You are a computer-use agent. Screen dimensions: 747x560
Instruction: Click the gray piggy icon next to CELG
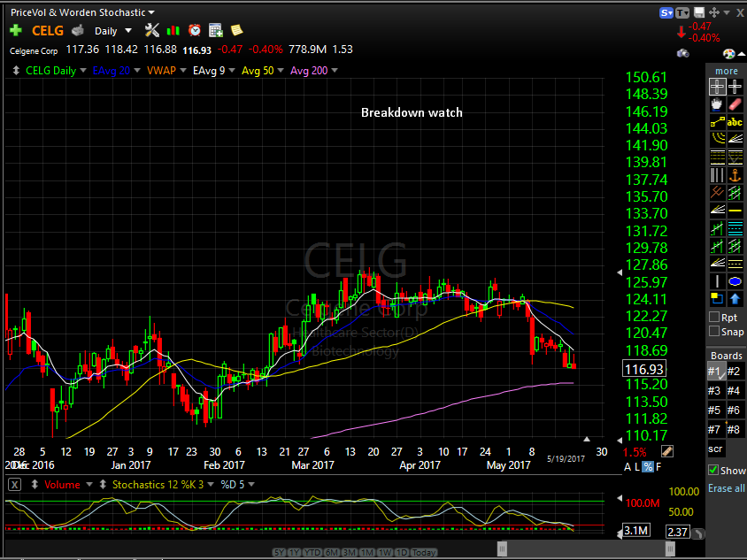(x=78, y=31)
